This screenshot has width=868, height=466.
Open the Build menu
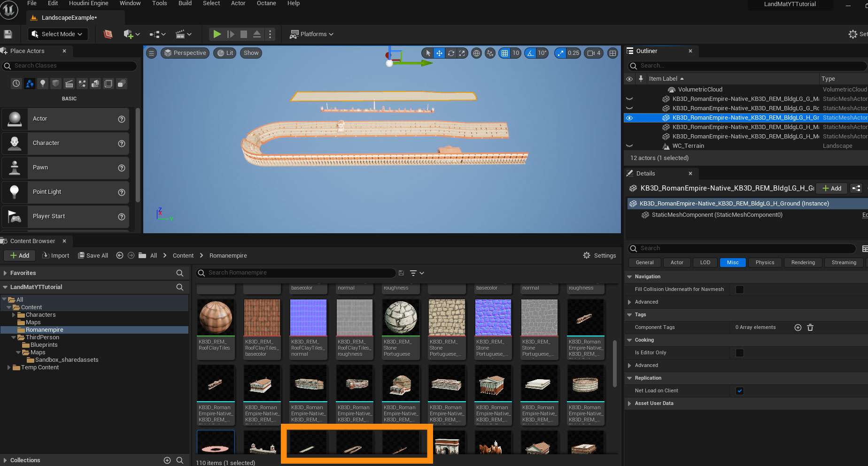pyautogui.click(x=185, y=3)
